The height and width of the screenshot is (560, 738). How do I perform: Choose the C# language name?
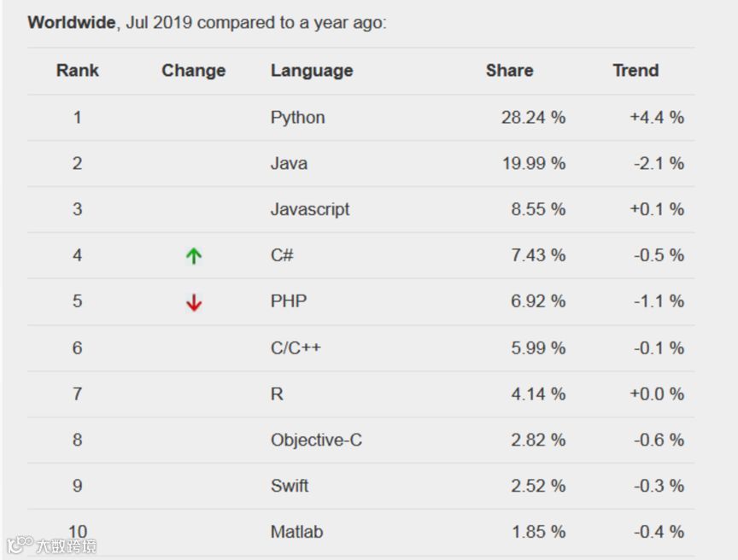(x=283, y=255)
